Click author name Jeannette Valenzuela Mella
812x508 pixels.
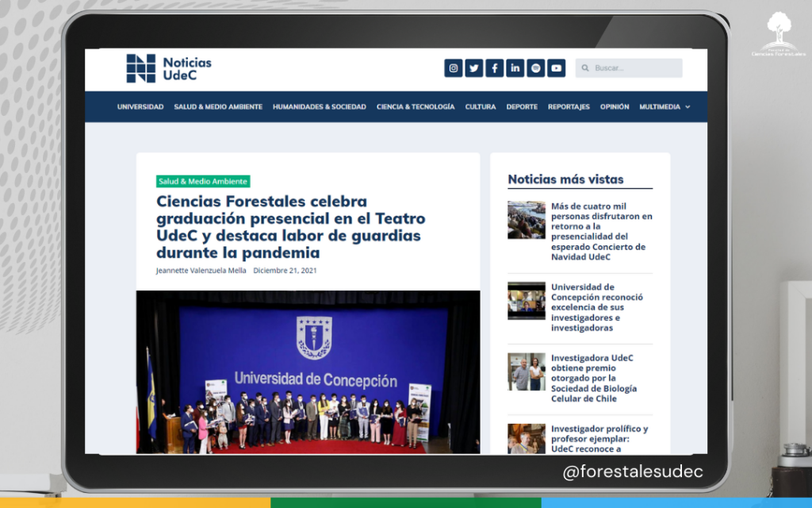click(x=201, y=271)
